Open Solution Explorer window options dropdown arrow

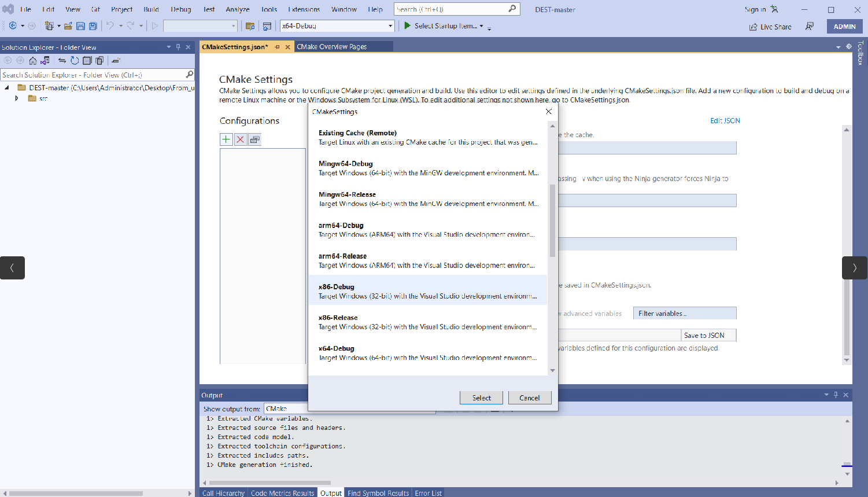coord(169,47)
